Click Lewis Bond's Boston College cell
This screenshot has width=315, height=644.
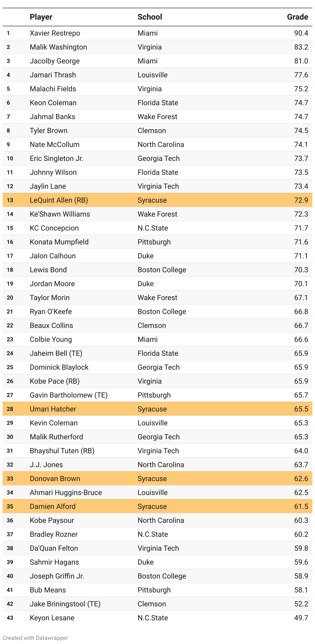(x=162, y=270)
